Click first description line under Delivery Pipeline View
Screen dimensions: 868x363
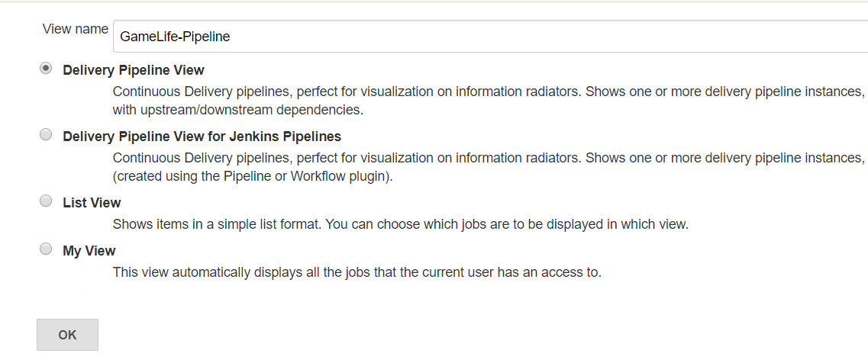click(x=489, y=92)
